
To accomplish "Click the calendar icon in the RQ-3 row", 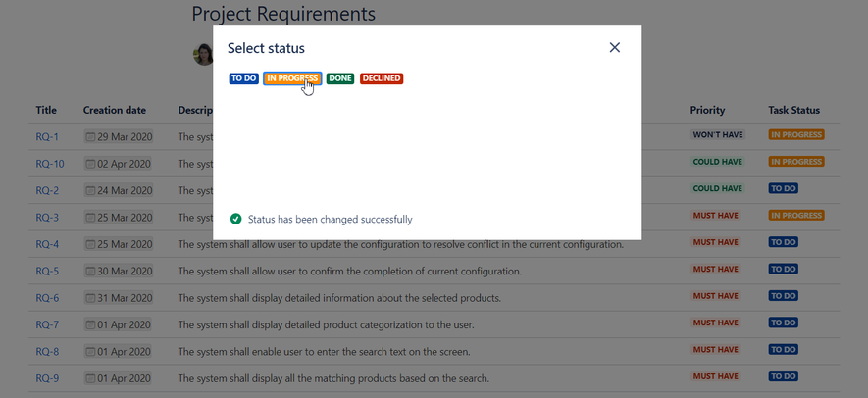I will point(91,218).
